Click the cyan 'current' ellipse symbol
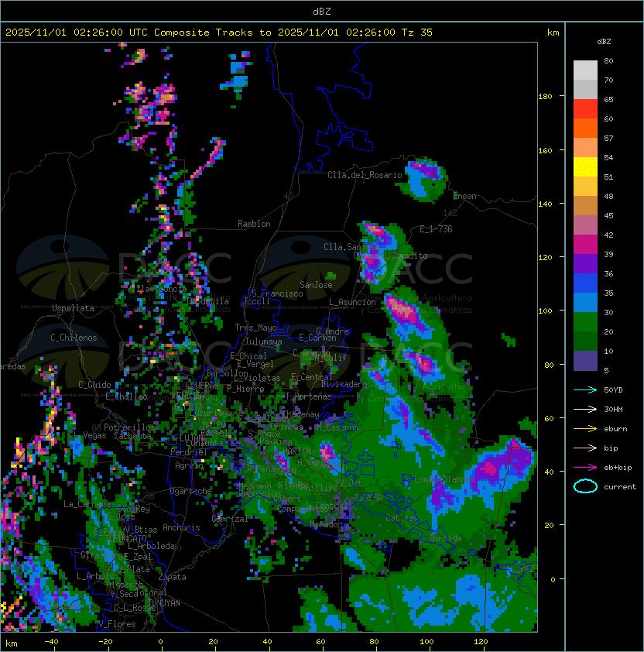The image size is (644, 652). (x=585, y=486)
